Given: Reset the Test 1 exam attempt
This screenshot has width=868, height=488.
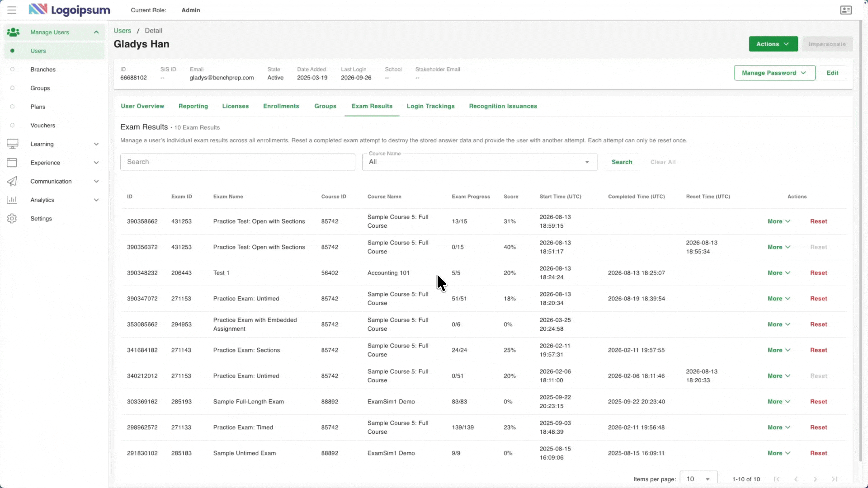Looking at the screenshot, I should [818, 273].
